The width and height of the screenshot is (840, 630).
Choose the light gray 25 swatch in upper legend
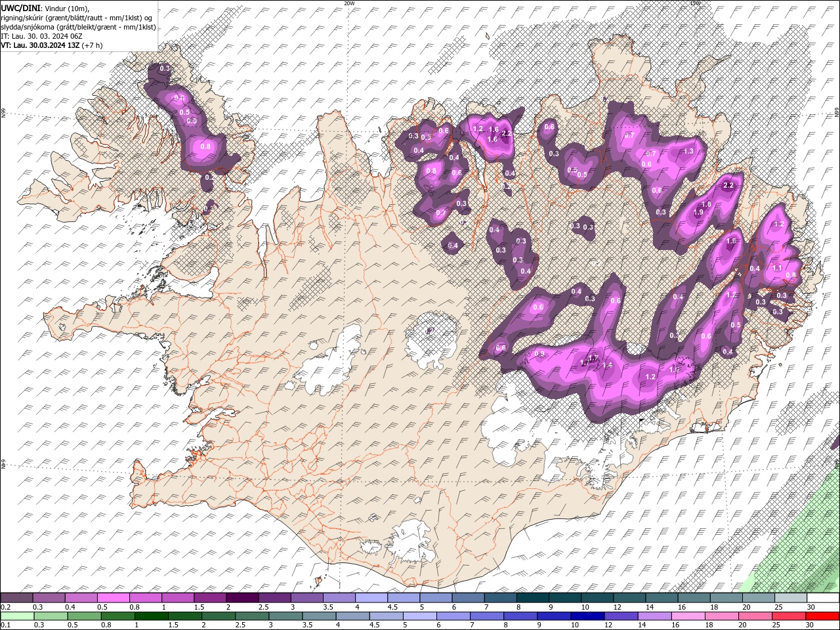click(791, 598)
